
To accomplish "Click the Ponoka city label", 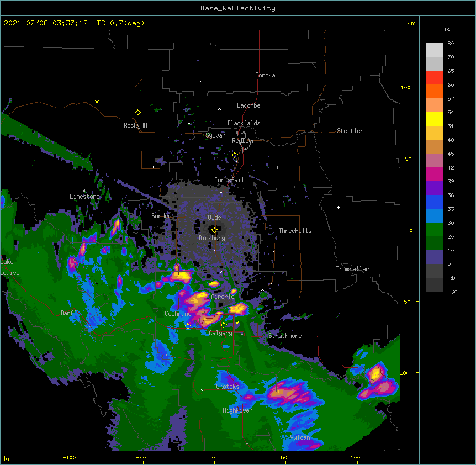I will coord(265,75).
